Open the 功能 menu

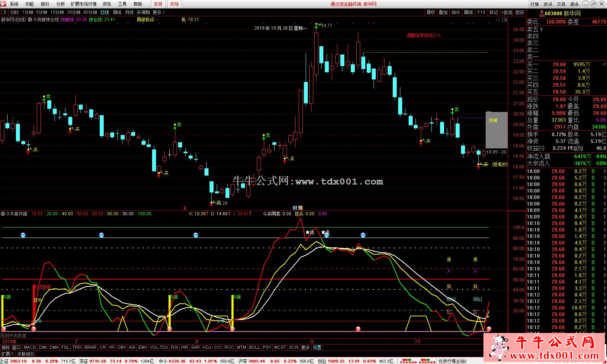[30, 4]
